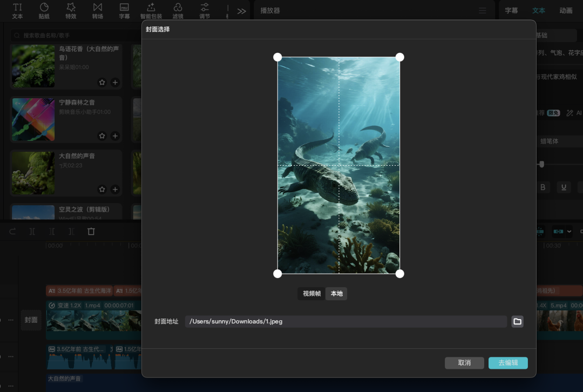Toggle underline text formatting
The height and width of the screenshot is (392, 583).
(x=564, y=187)
